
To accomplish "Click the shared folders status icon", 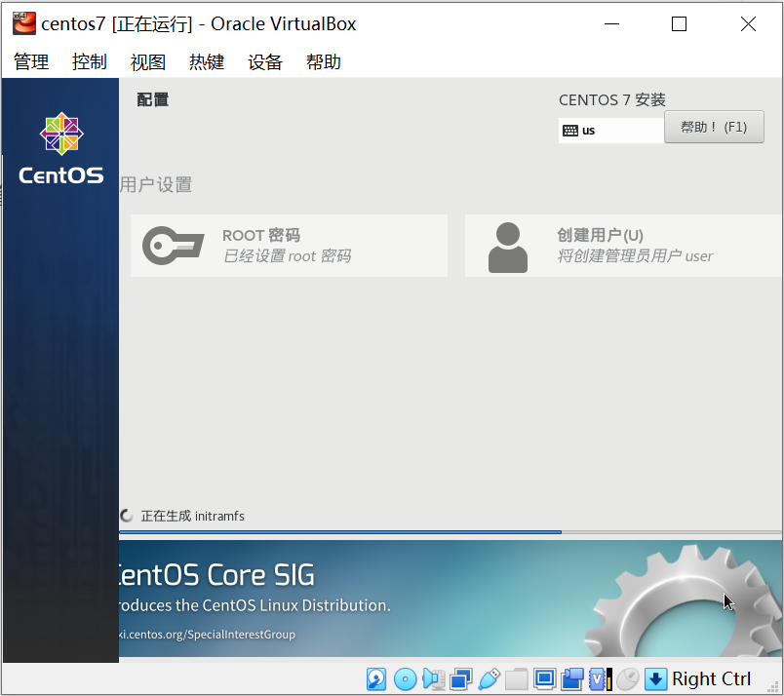I will point(517,679).
